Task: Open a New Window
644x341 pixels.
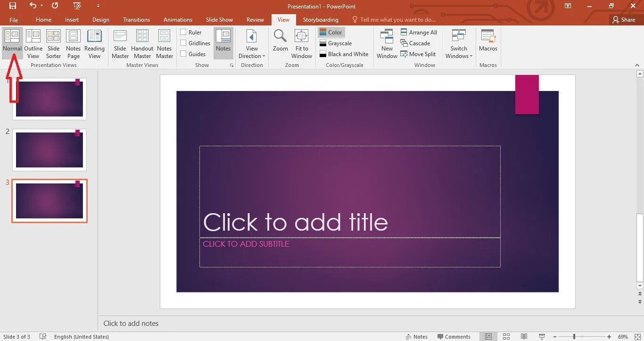Action: (x=387, y=43)
